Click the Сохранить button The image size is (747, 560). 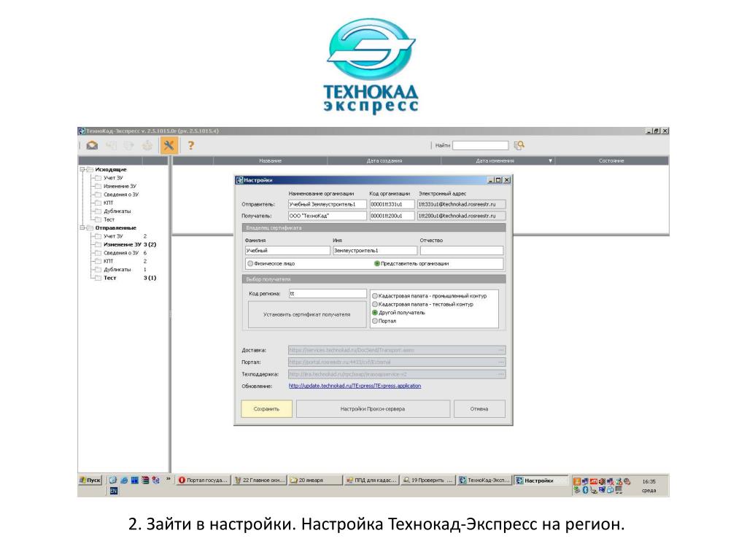pyautogui.click(x=266, y=408)
